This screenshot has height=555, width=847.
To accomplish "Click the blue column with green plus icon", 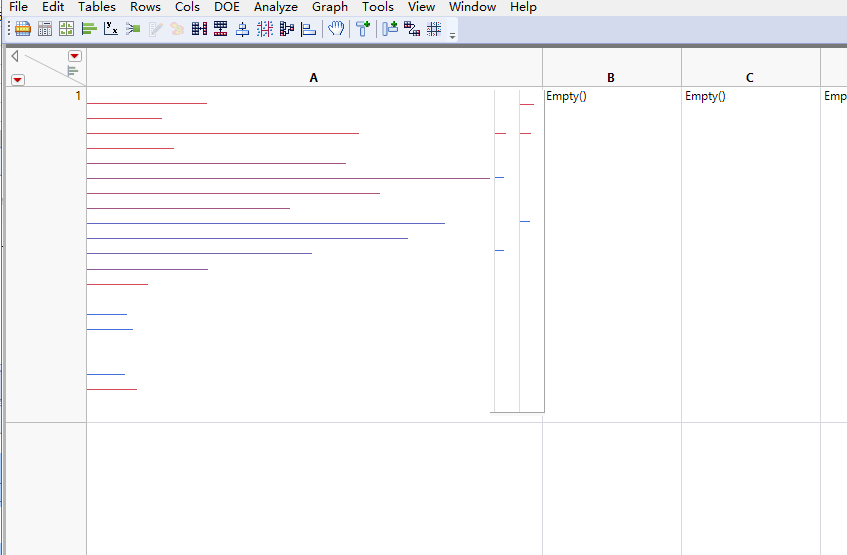I will (390, 29).
